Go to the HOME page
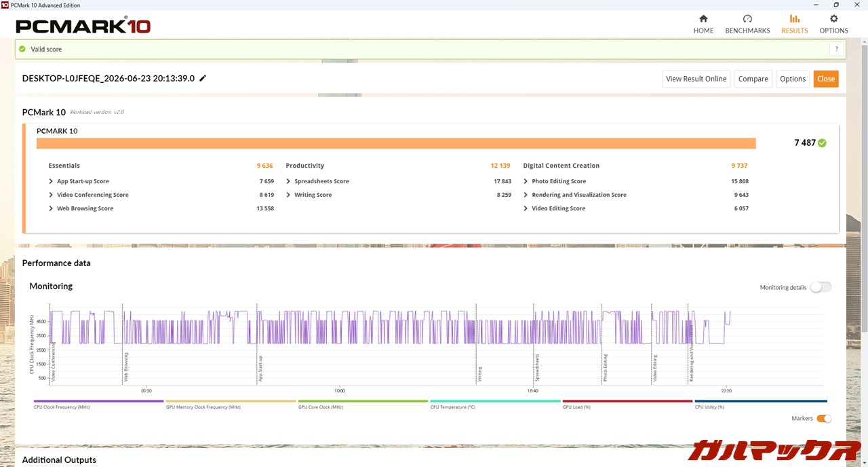The image size is (868, 467). tap(703, 24)
